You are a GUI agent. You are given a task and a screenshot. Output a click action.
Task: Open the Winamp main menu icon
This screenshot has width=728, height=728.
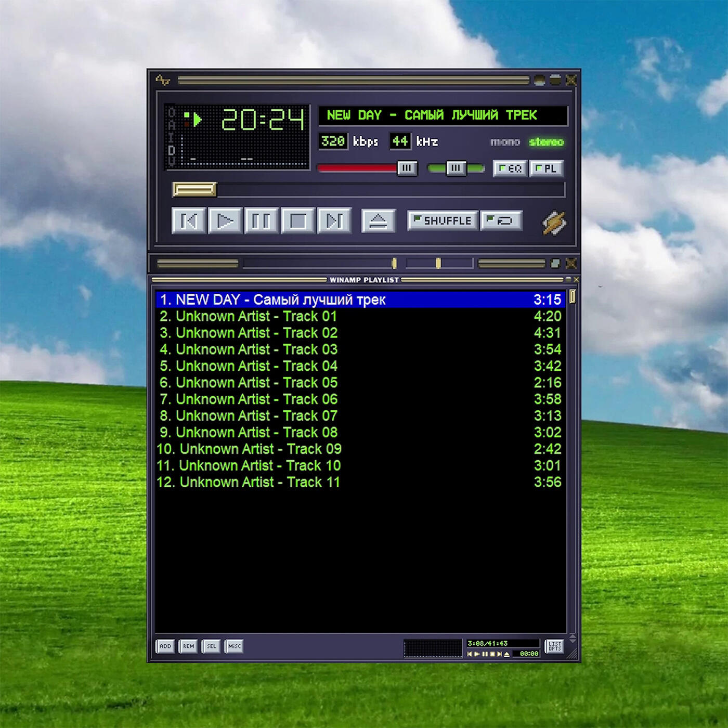click(163, 80)
